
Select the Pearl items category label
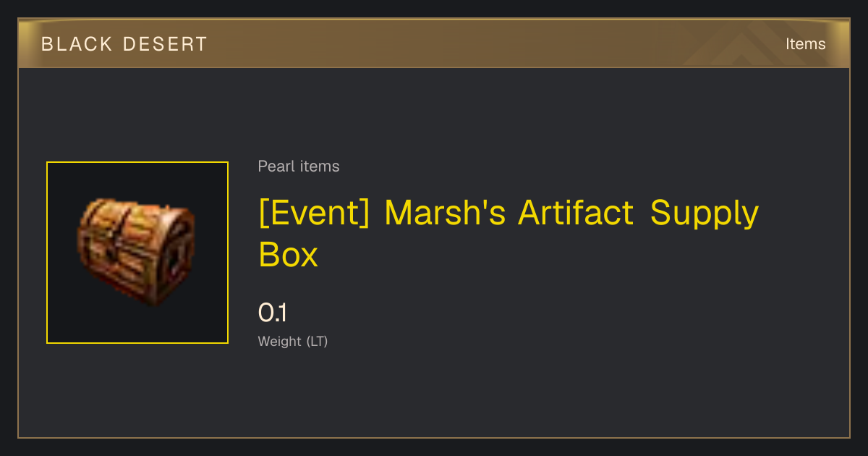tap(299, 166)
